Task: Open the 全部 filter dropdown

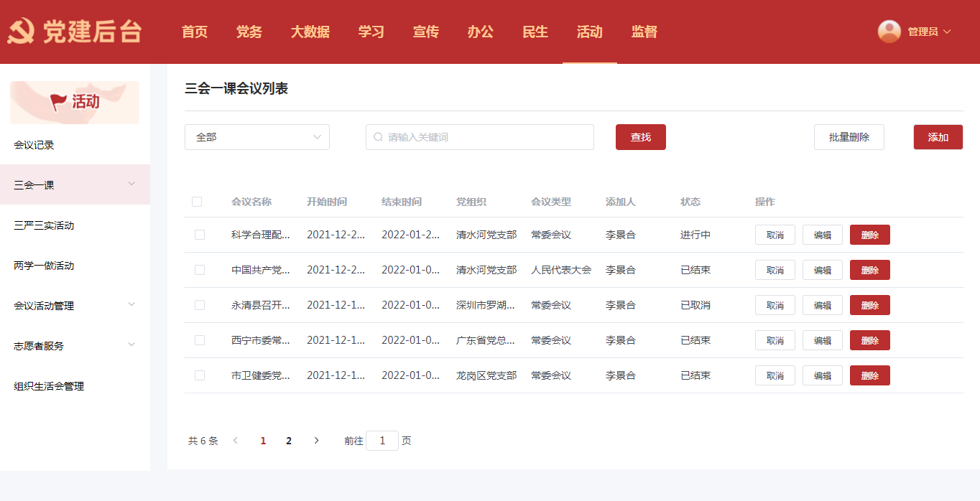Action: (x=256, y=137)
